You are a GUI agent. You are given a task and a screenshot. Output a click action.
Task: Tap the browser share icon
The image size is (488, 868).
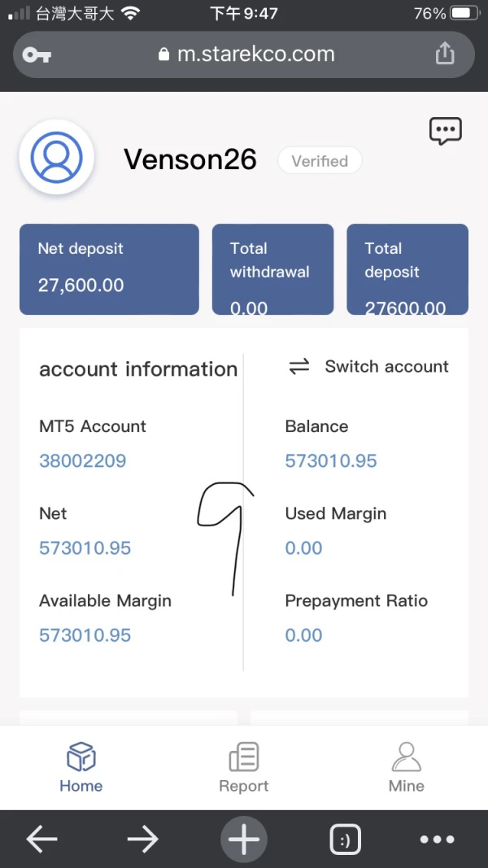[444, 54]
